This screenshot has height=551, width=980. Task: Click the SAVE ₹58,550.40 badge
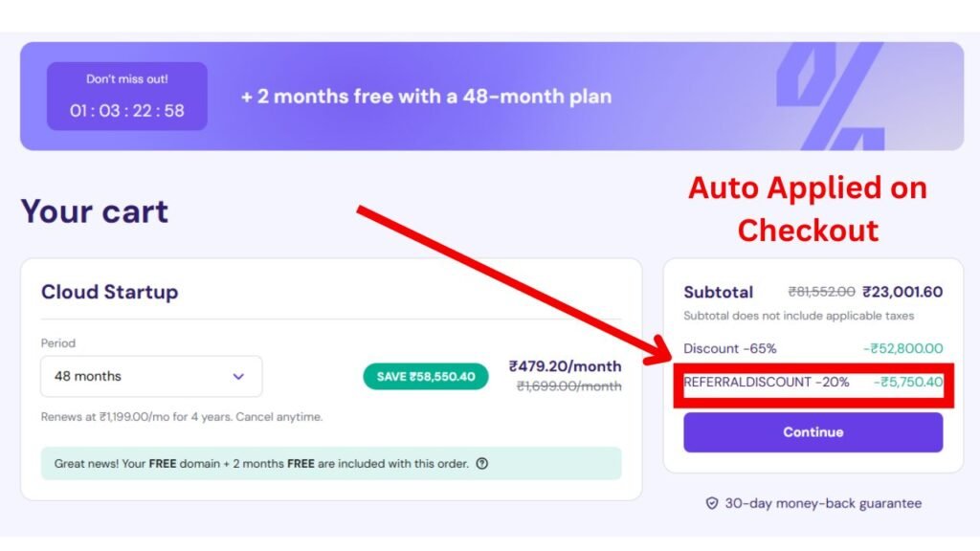(426, 376)
